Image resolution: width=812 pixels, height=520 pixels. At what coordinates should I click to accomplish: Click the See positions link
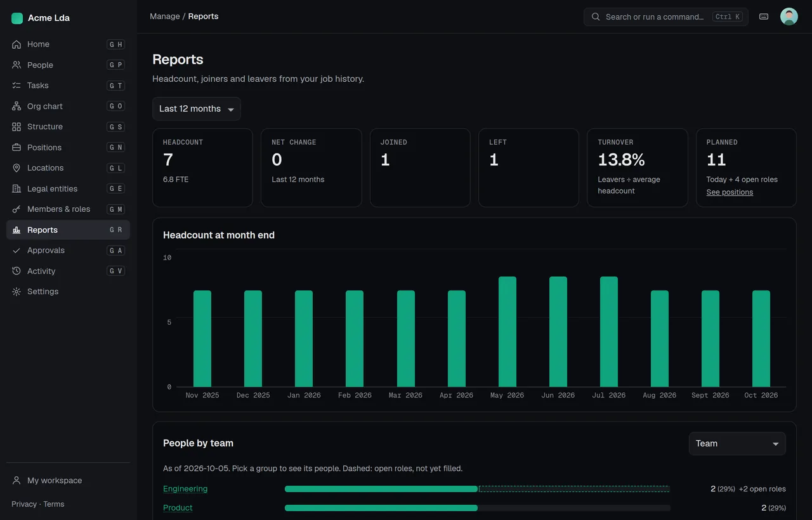pos(730,192)
